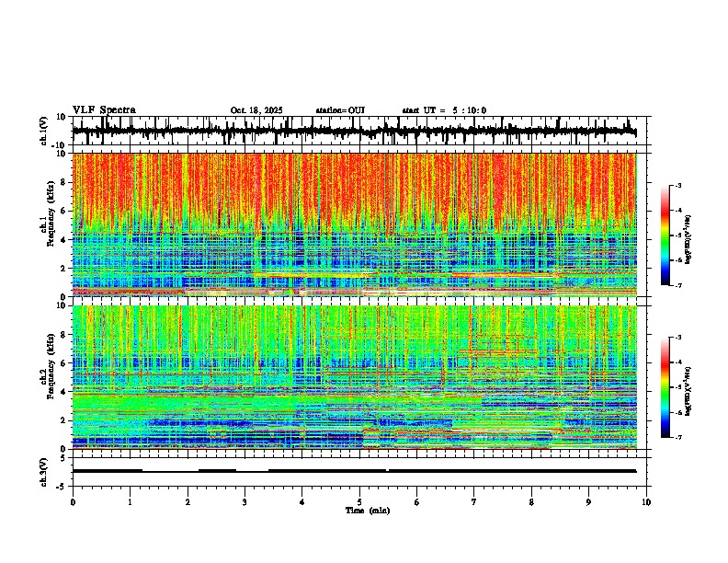Viewport: 728px width, 563px height.
Task: Click the ch.2 color scale log(PSD) unit label
Action: 688,392
